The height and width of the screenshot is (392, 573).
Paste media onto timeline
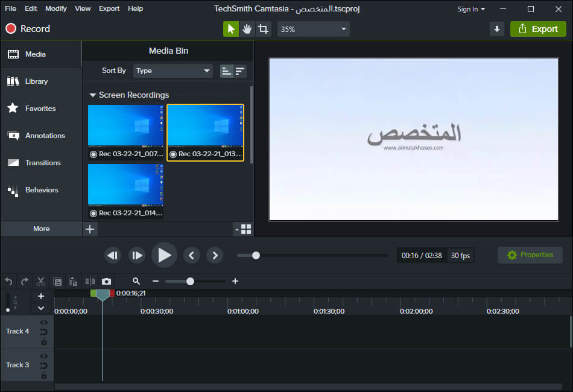click(x=73, y=281)
